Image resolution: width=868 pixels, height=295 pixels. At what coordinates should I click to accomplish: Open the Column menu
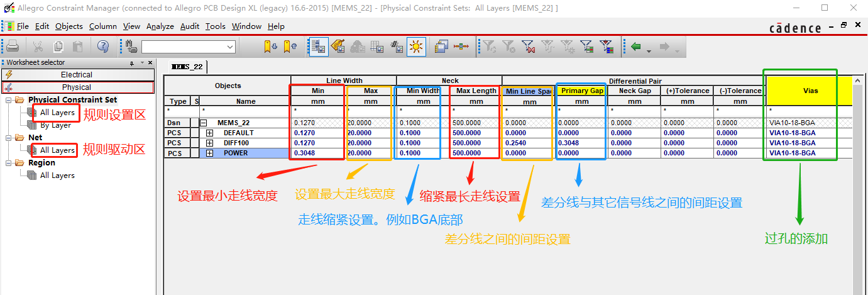click(x=103, y=26)
